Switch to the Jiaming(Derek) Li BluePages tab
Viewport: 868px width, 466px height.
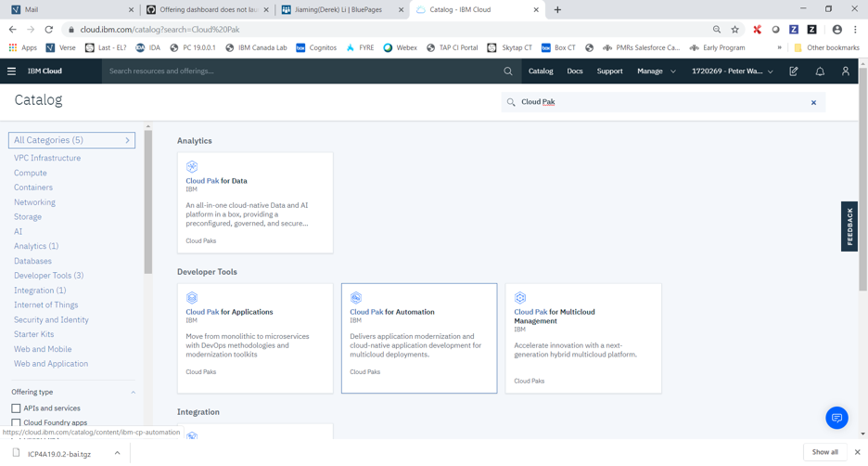[x=343, y=9]
